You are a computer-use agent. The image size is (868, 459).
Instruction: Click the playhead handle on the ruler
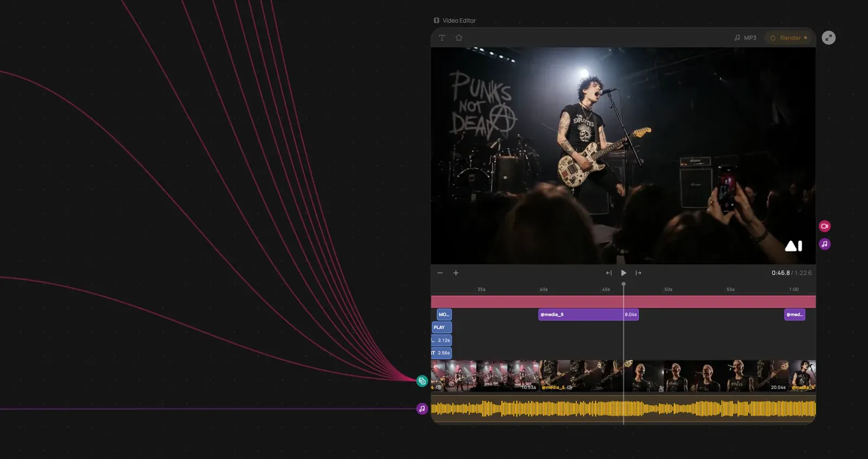tap(623, 284)
